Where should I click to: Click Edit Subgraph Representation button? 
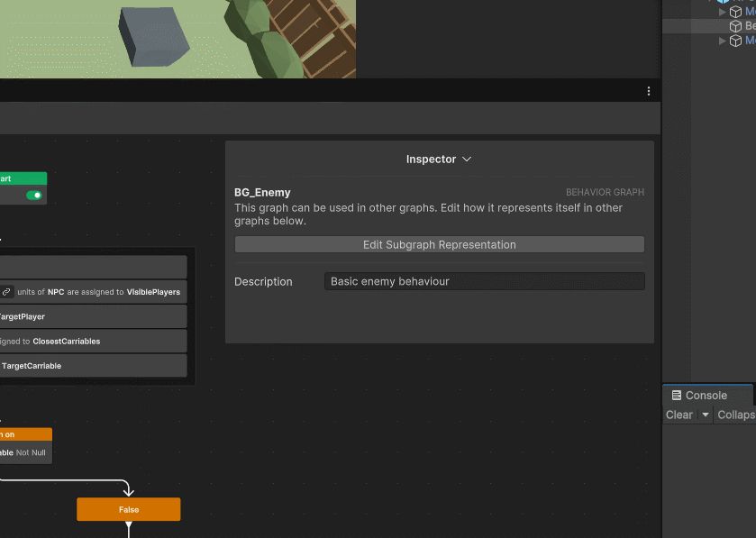point(439,244)
